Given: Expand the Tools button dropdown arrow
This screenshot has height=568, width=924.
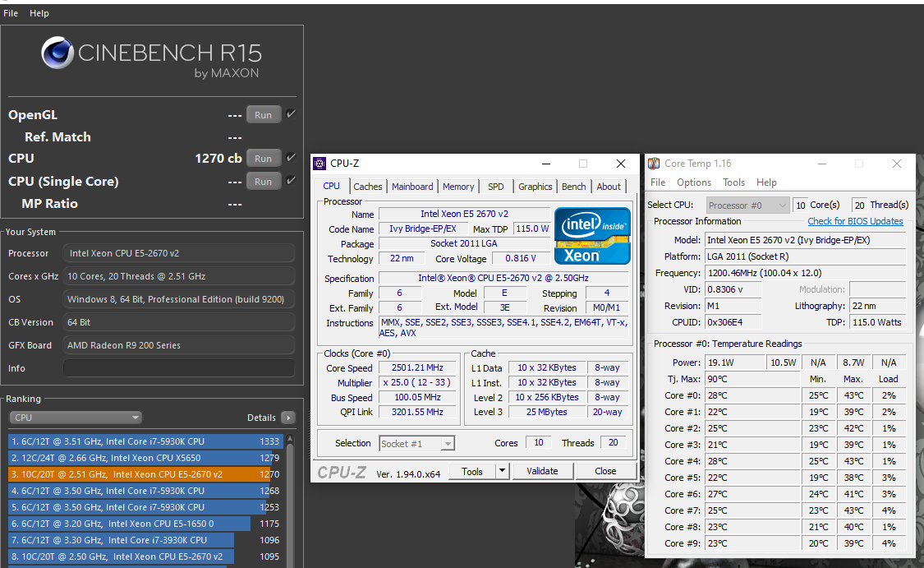Looking at the screenshot, I should (502, 471).
